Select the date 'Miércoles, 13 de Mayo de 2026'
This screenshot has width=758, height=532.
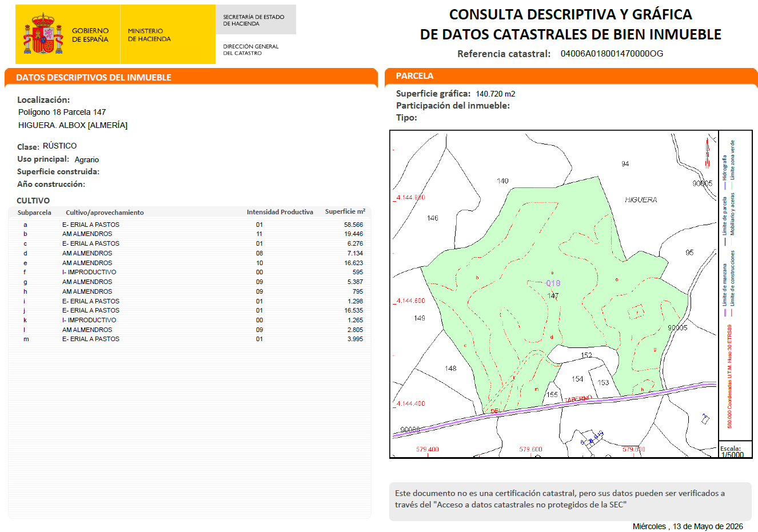(688, 526)
